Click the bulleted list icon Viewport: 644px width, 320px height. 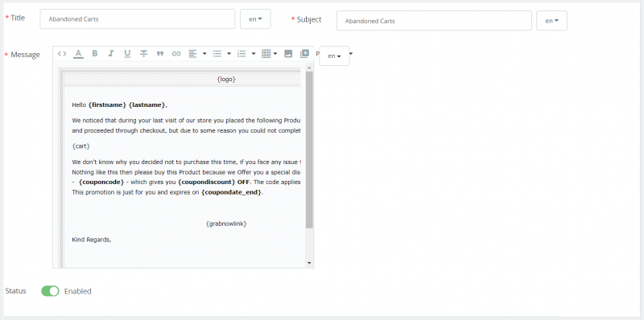pos(217,54)
